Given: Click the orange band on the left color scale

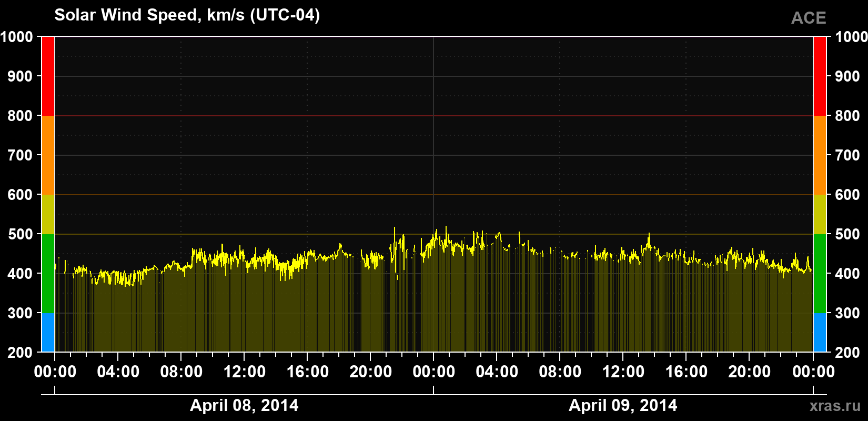Looking at the screenshot, I should [48, 155].
